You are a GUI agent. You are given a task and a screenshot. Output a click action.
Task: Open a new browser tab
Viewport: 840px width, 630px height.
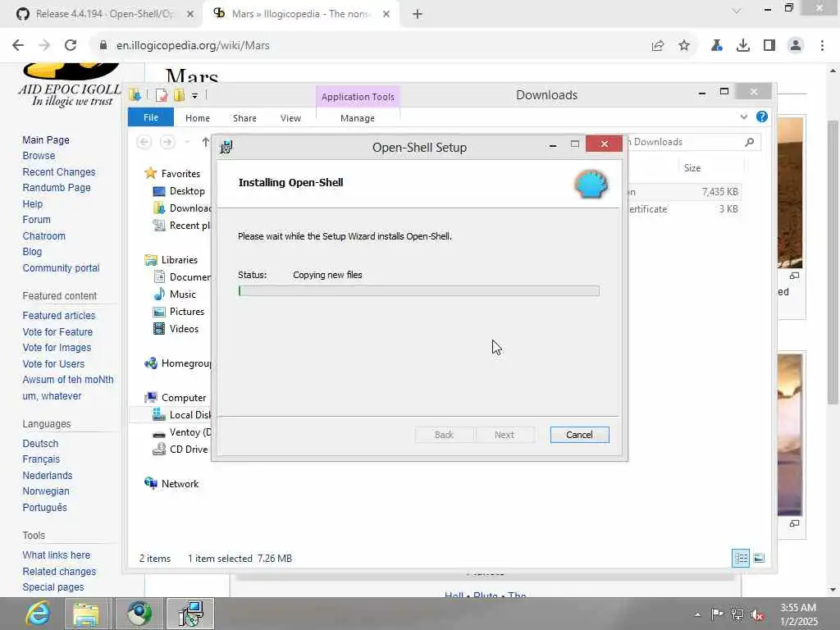click(x=418, y=15)
